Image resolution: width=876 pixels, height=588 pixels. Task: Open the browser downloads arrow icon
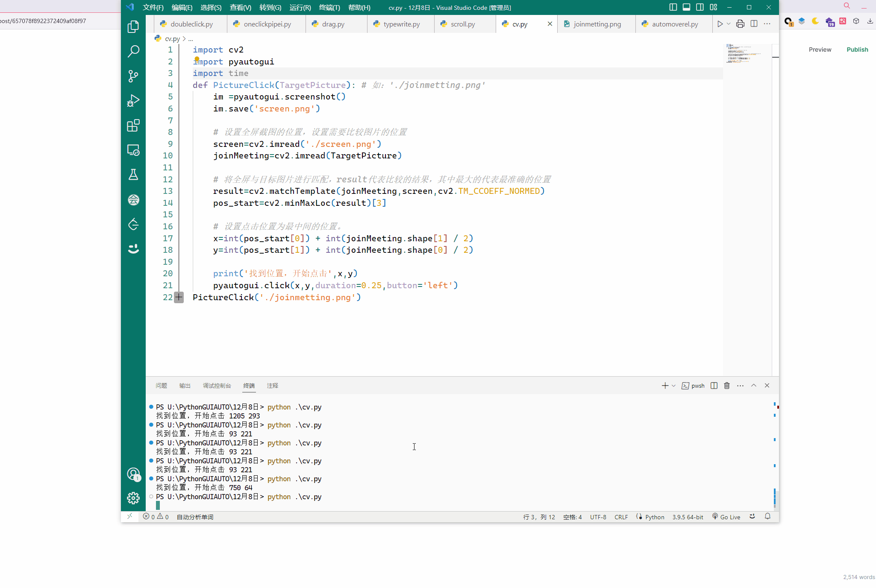point(870,21)
